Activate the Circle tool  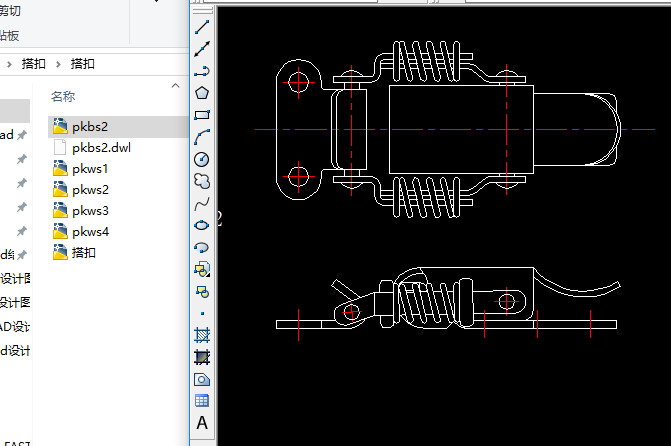(202, 159)
